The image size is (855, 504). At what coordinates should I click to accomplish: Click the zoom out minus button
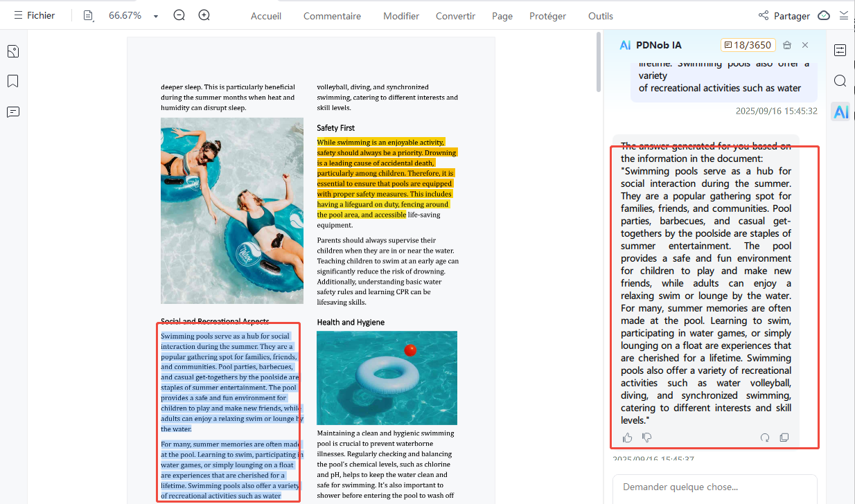179,15
